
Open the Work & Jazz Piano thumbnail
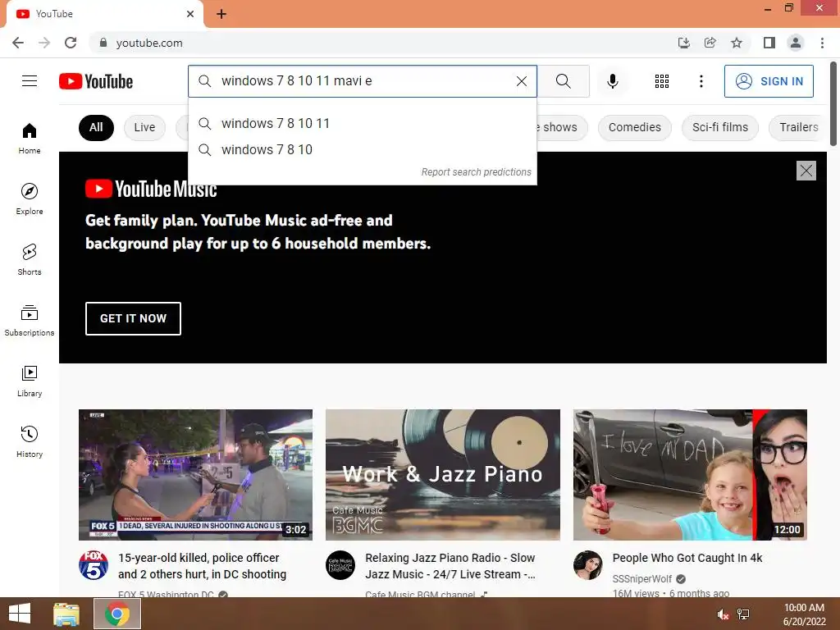442,475
